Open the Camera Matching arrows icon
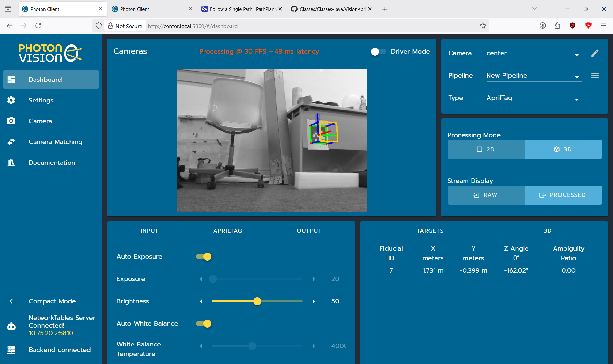 pos(11,142)
